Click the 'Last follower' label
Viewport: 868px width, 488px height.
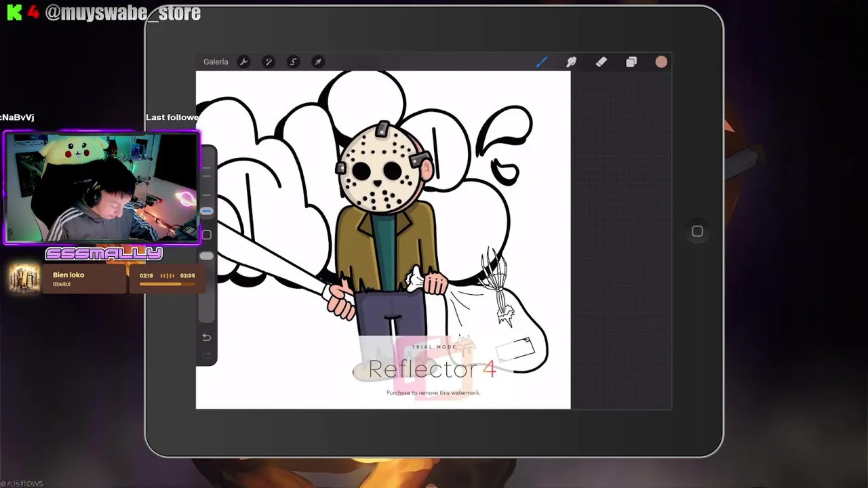(x=172, y=117)
